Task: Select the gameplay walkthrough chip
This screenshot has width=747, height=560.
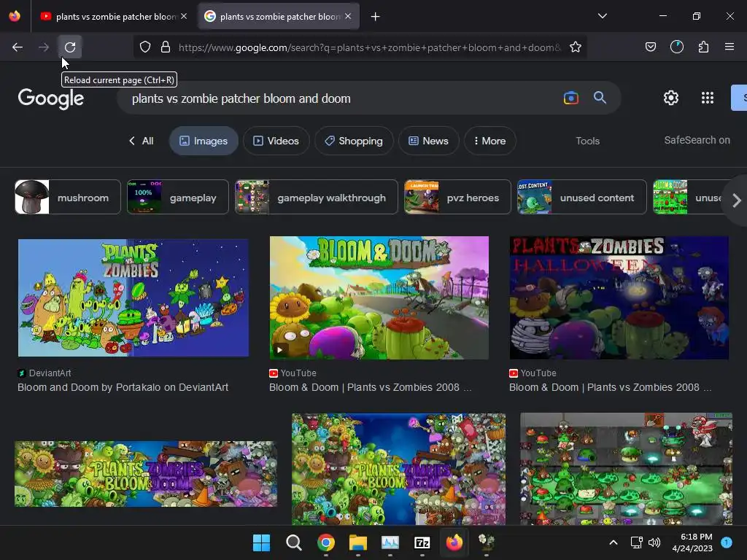Action: click(317, 197)
